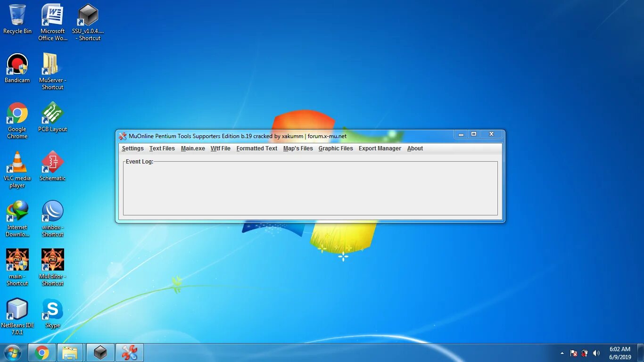
Task: Open the Export Manager menu
Action: click(380, 148)
